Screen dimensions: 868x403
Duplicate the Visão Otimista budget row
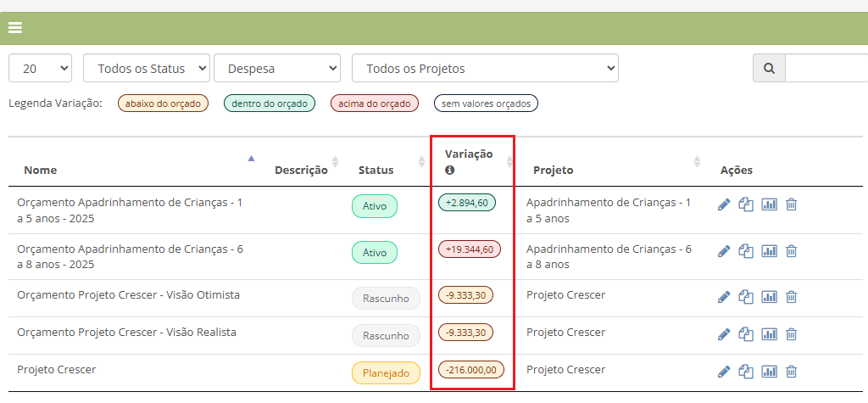pos(746,296)
